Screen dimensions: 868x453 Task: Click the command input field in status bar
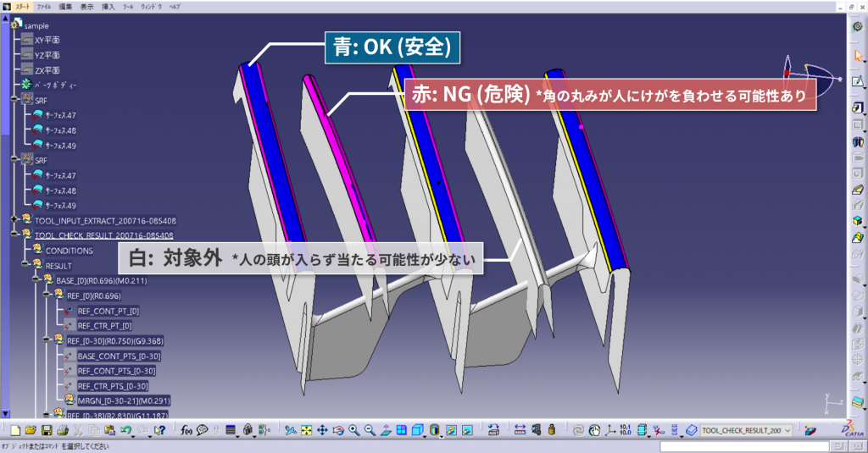click(x=744, y=446)
